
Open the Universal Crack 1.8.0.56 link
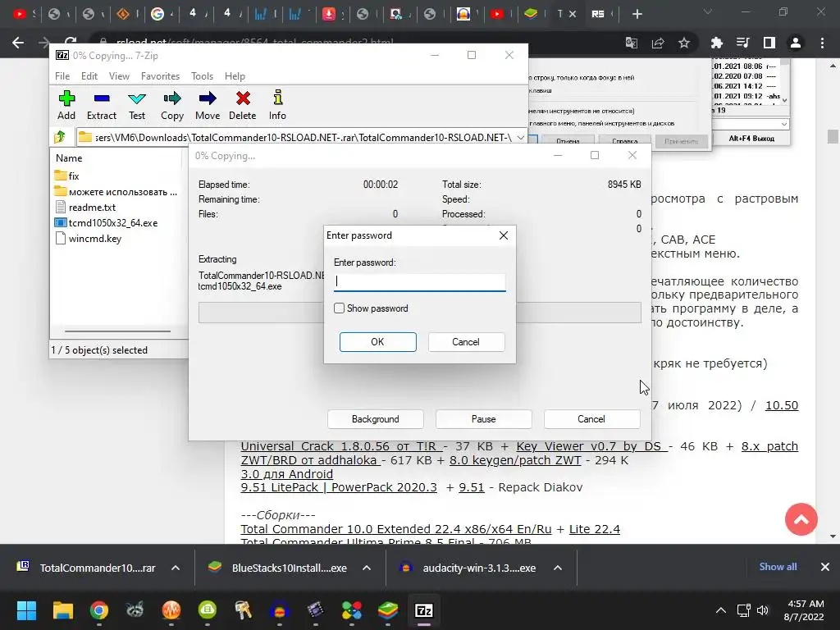[342, 446]
